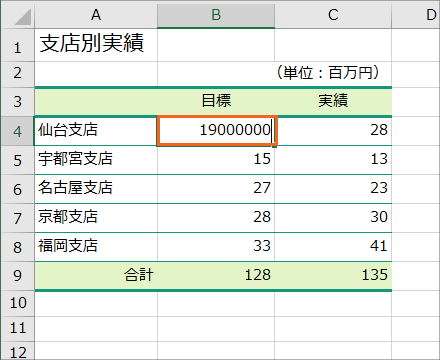This screenshot has width=440, height=360.
Task: Click total actual value 135
Action: [x=333, y=276]
